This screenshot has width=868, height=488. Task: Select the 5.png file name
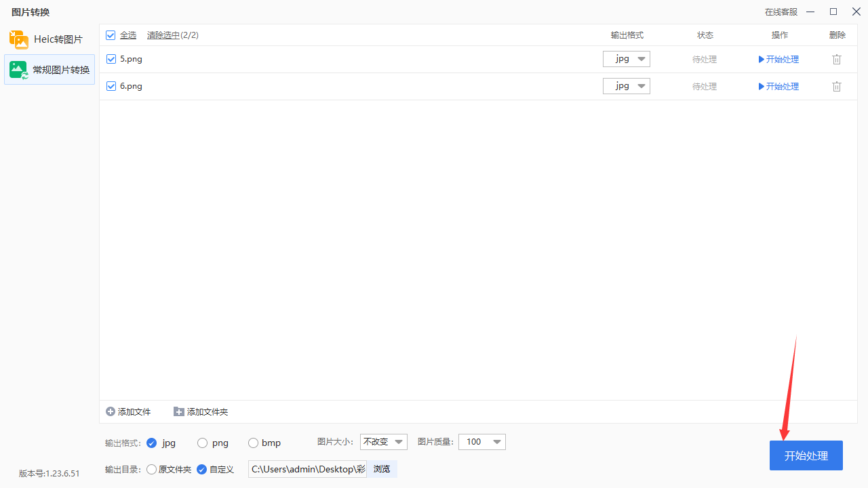(x=131, y=59)
